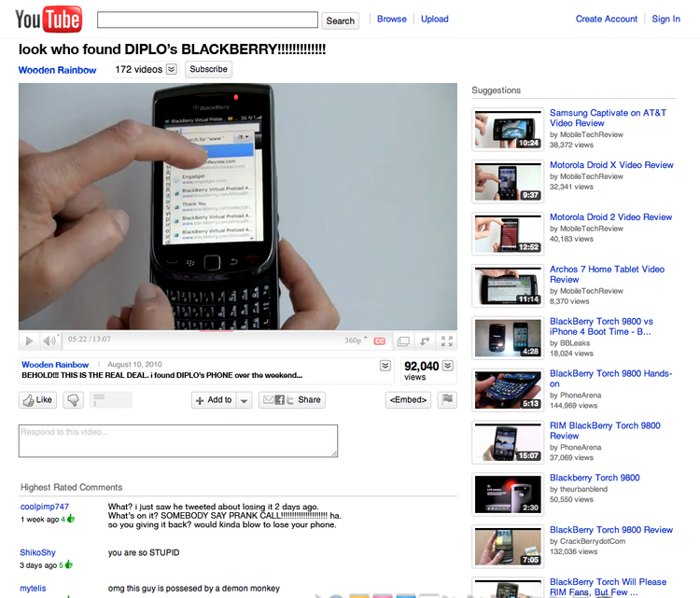This screenshot has height=598, width=700.
Task: Click the 'August 10, 2010' upload date
Action: (x=134, y=365)
